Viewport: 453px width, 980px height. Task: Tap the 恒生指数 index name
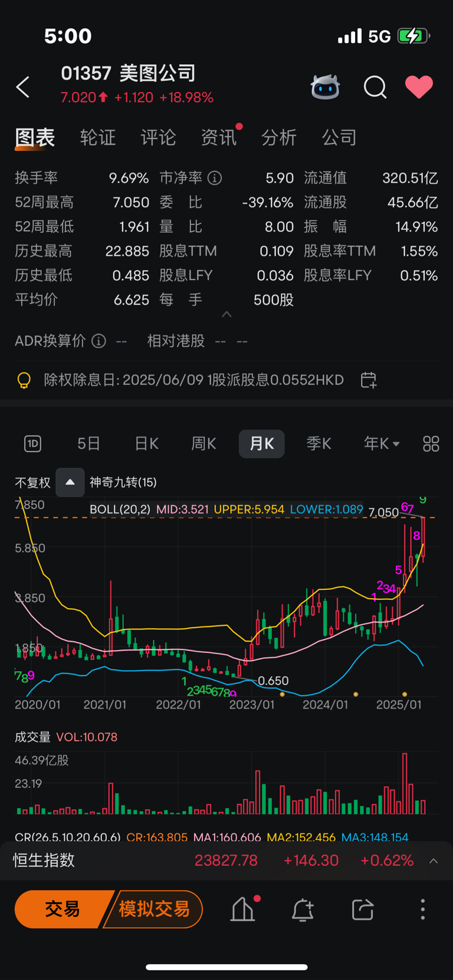pyautogui.click(x=44, y=860)
